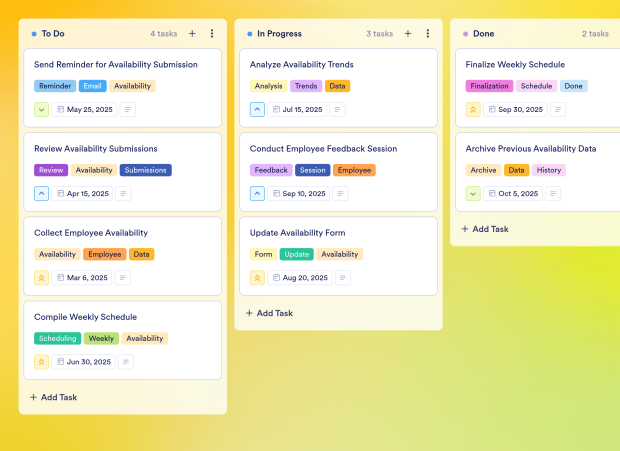Viewport: 620px width, 451px height.
Task: Open In Progress column three-dot menu
Action: (x=427, y=34)
